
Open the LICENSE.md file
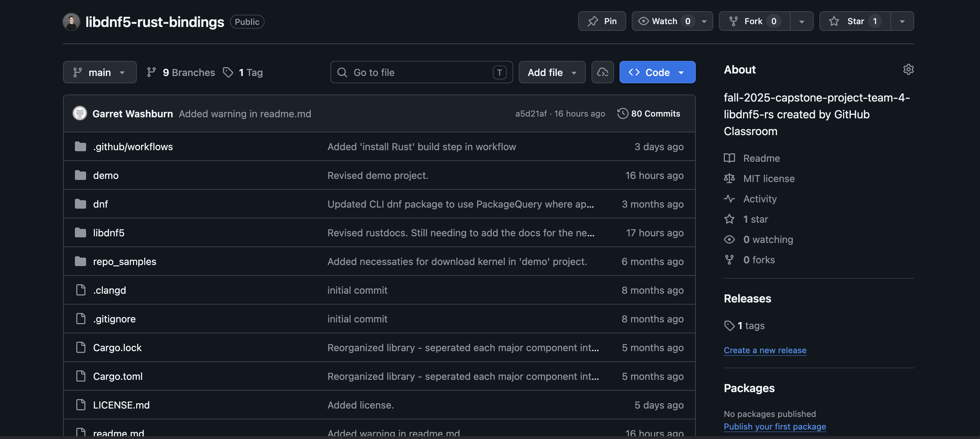tap(121, 405)
